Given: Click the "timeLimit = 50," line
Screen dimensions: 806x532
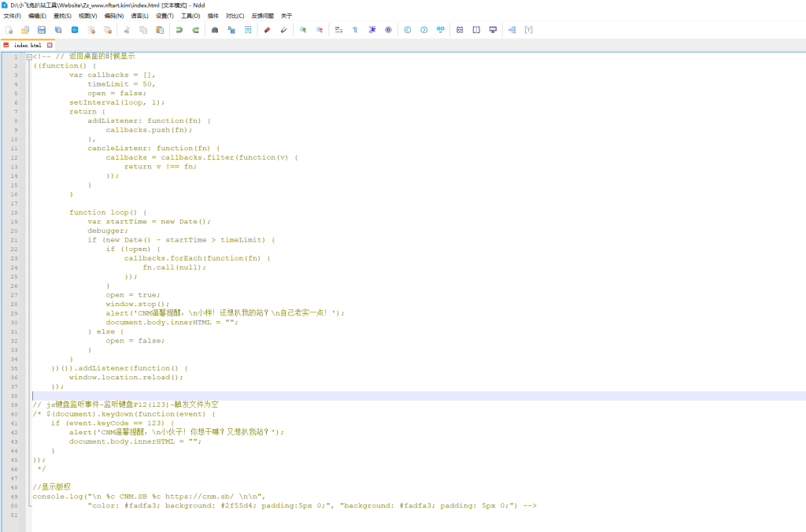Looking at the screenshot, I should tap(121, 83).
